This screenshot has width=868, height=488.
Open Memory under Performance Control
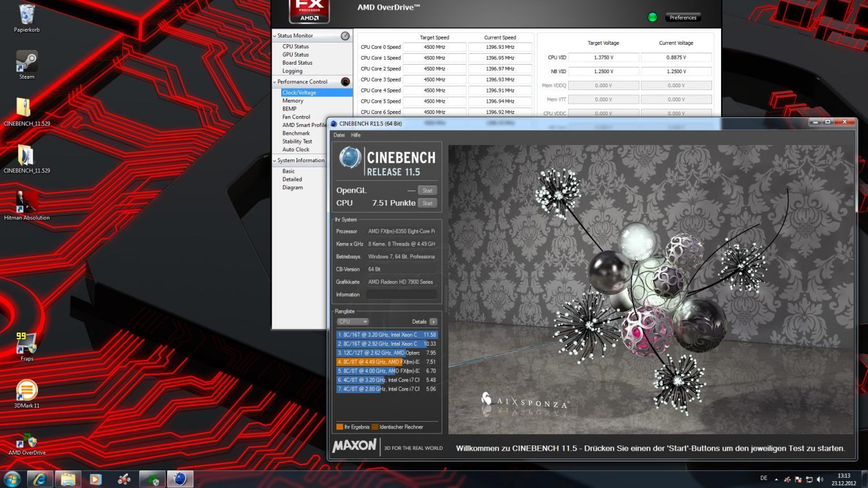pyautogui.click(x=293, y=101)
